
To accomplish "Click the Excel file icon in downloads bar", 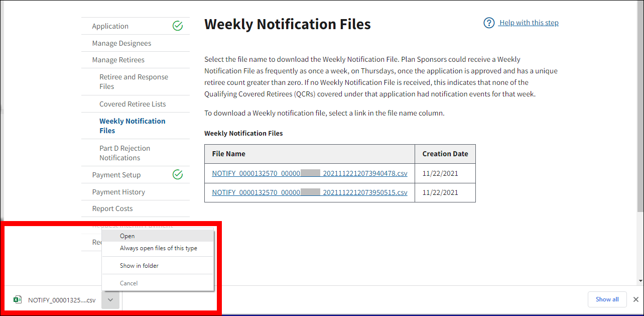I will point(18,300).
